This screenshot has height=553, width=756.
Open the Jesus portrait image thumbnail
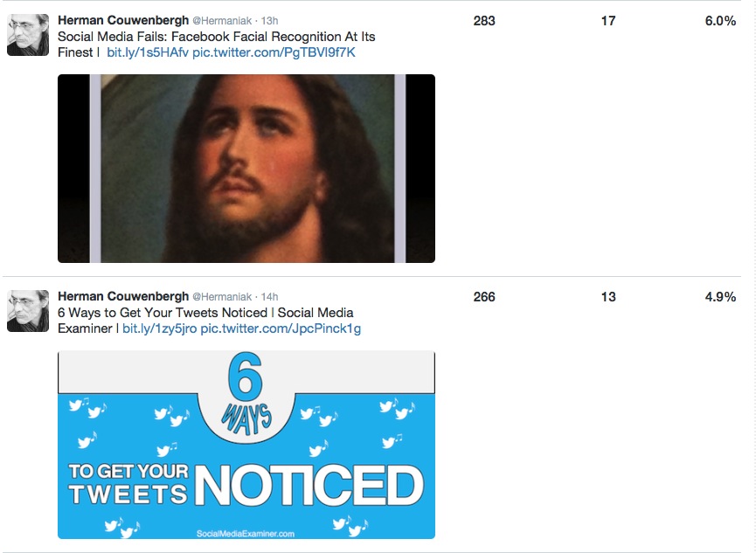pos(246,169)
